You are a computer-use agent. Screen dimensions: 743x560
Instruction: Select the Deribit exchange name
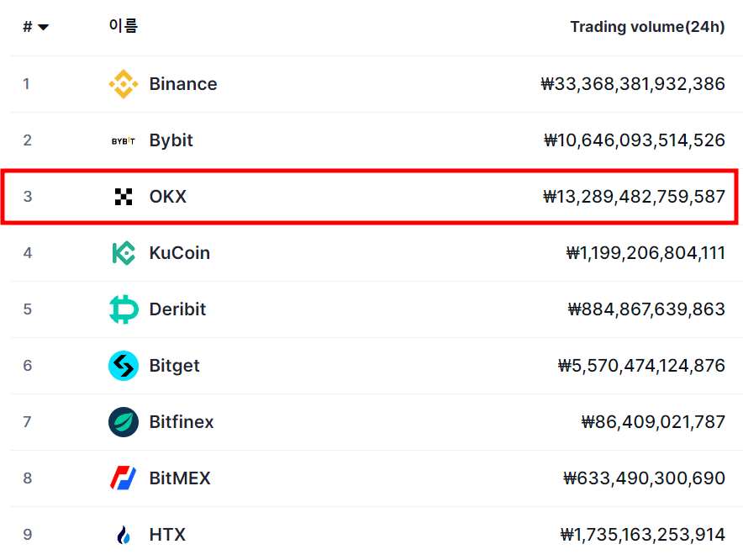coord(177,309)
